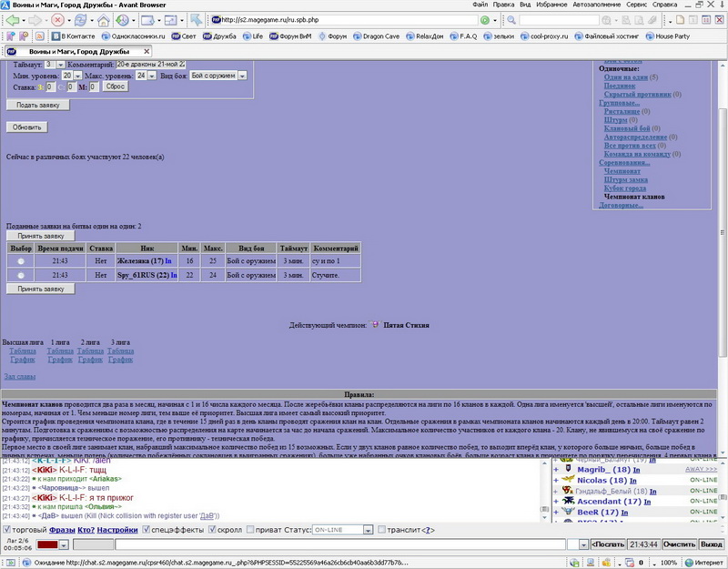728x569 pixels.
Task: Click the first bookmark-add icon on favorites bar
Action: coord(10,36)
